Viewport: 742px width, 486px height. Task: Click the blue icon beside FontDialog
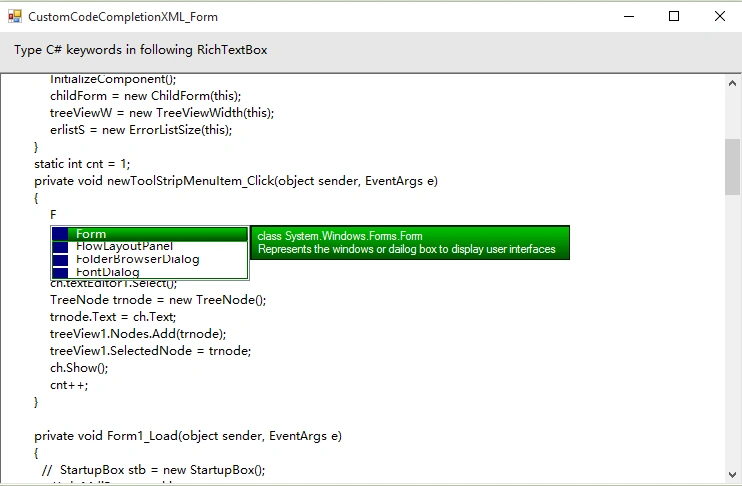point(60,272)
